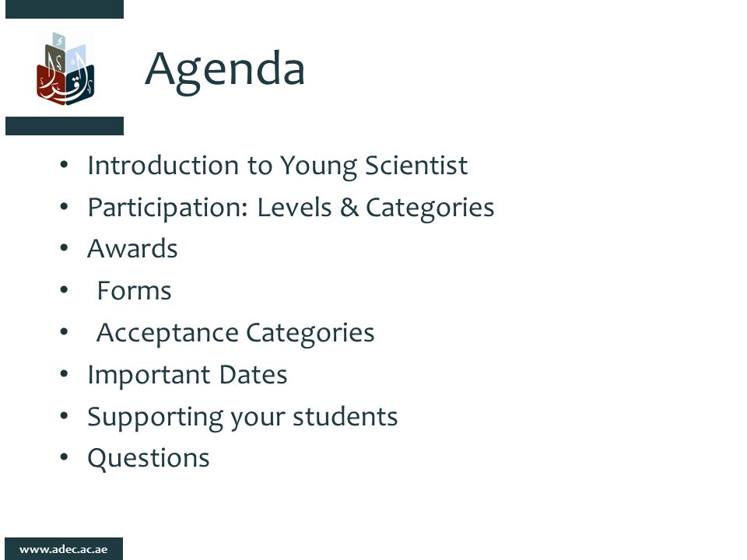Image resolution: width=747 pixels, height=560 pixels.
Task: Click the bullet point before Forms
Action: pos(65,290)
